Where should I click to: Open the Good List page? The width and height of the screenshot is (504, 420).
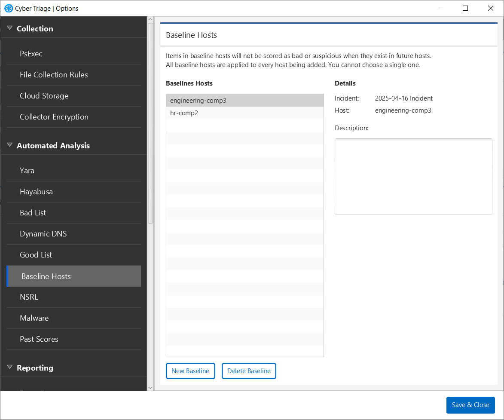pos(36,254)
